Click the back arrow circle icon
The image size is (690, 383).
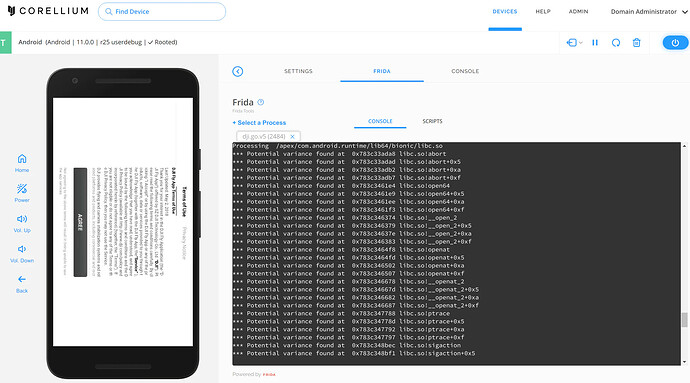(x=238, y=71)
